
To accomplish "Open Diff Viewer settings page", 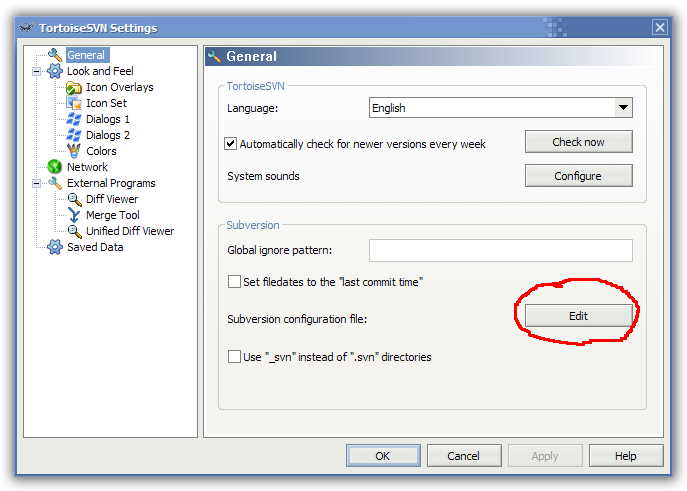I will tap(112, 199).
